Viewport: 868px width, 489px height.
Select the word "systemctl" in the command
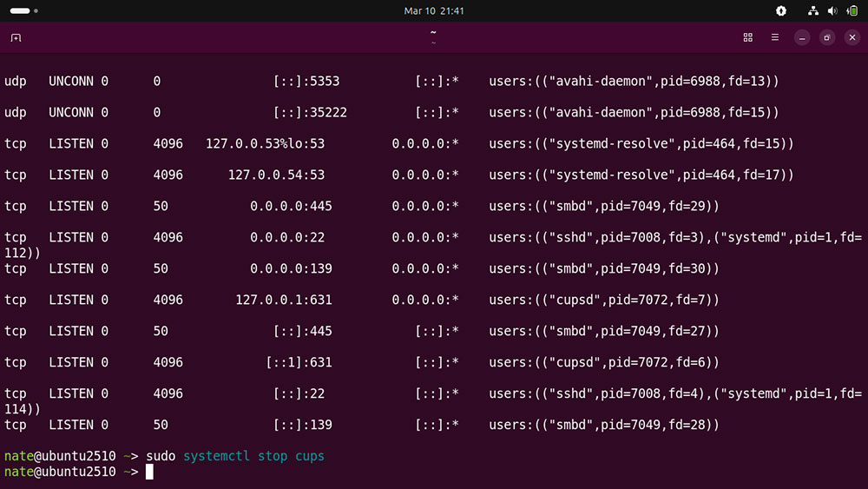tap(216, 456)
